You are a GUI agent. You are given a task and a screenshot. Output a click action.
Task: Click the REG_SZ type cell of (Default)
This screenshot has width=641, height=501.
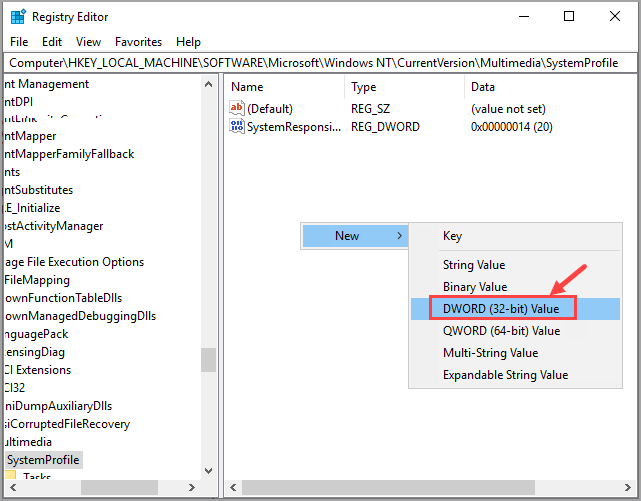(370, 109)
